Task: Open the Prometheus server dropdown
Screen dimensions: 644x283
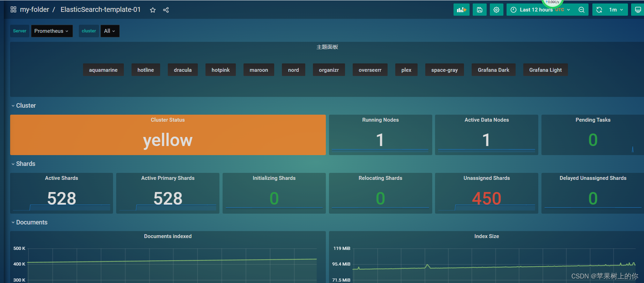Action: click(x=52, y=31)
